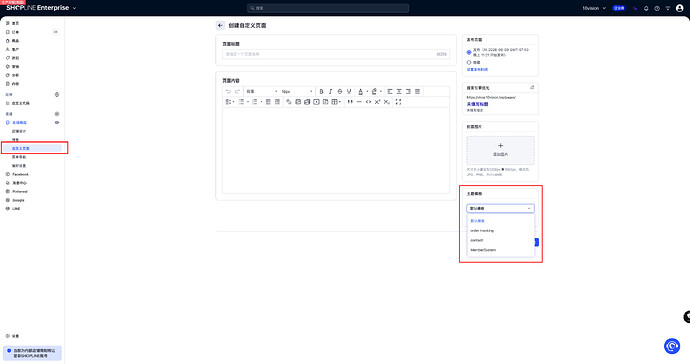The width and height of the screenshot is (690, 364).
Task: Click the insert link icon
Action: [x=289, y=102]
